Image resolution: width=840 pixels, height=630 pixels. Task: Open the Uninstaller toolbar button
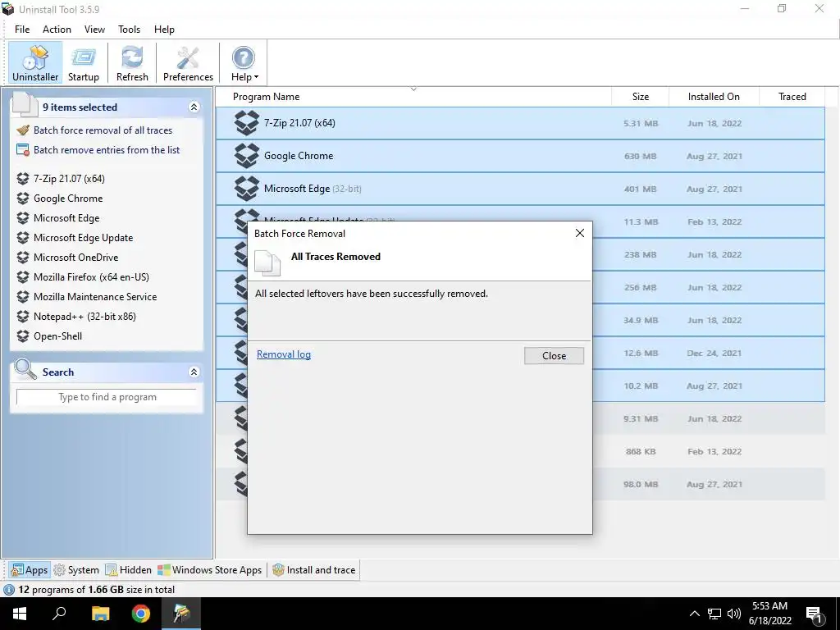(x=35, y=63)
